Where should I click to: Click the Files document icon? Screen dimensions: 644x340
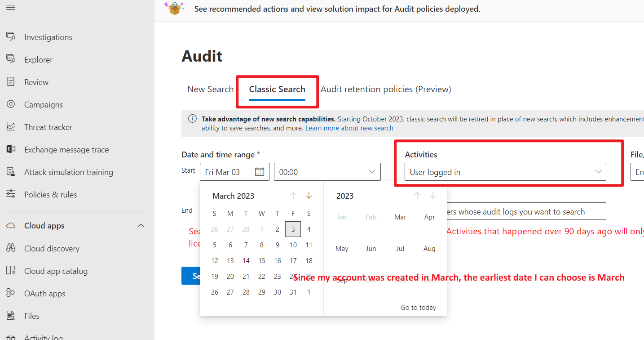click(x=11, y=316)
